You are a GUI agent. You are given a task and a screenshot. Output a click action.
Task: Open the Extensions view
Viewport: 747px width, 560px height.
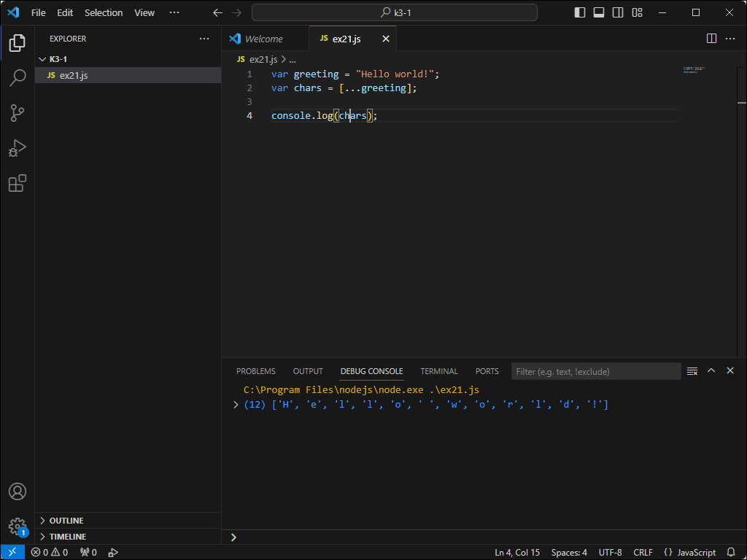(x=18, y=183)
